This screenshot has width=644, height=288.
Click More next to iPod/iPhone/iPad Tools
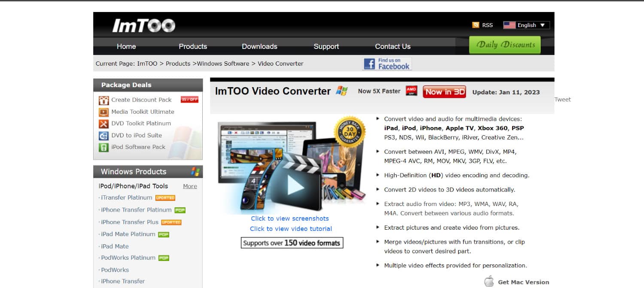click(190, 186)
